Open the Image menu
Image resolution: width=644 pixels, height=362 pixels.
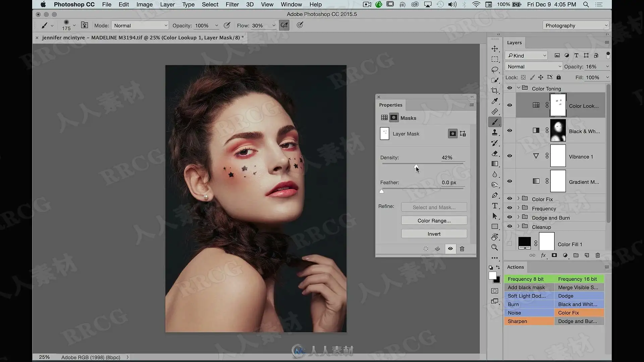pyautogui.click(x=145, y=4)
